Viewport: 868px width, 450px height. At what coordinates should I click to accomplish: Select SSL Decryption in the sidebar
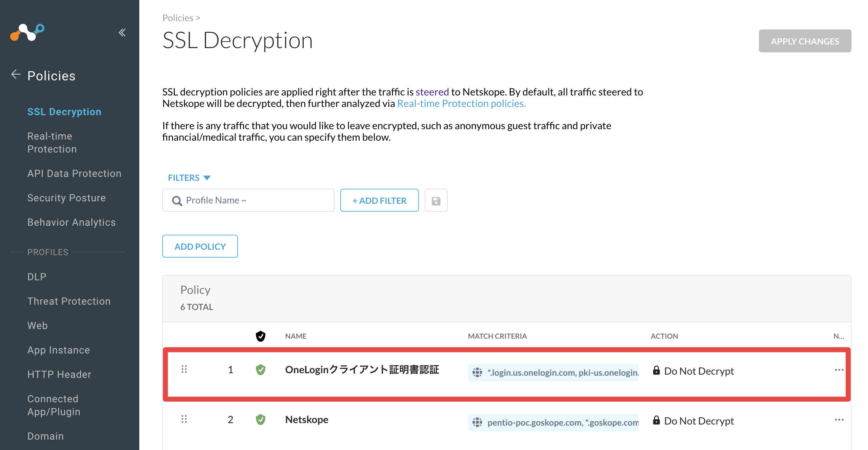click(64, 112)
